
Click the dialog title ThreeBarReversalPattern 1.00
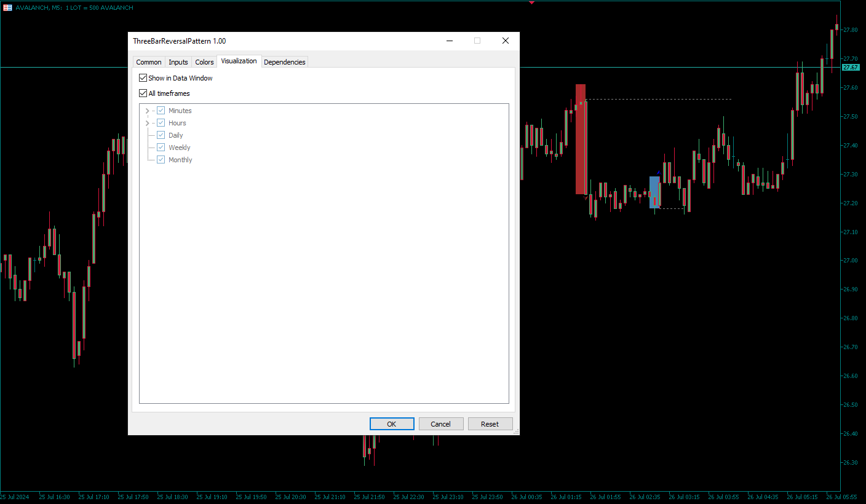point(180,41)
